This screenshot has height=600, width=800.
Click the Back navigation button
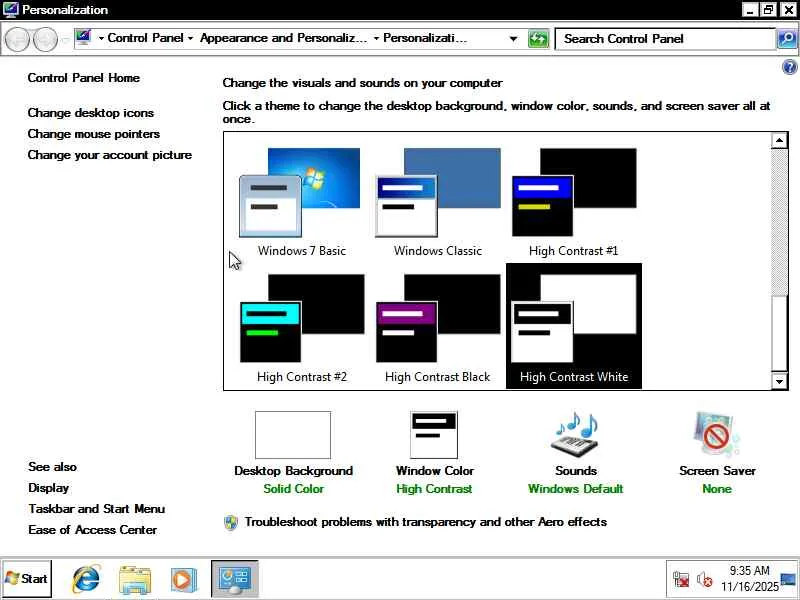(x=17, y=39)
